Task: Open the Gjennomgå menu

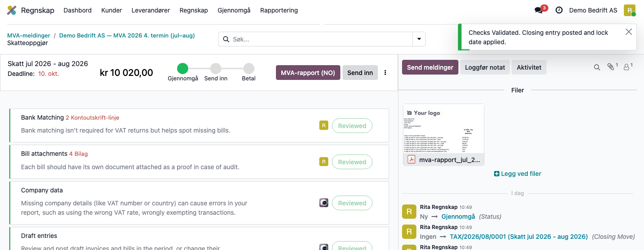Action: pos(234,10)
